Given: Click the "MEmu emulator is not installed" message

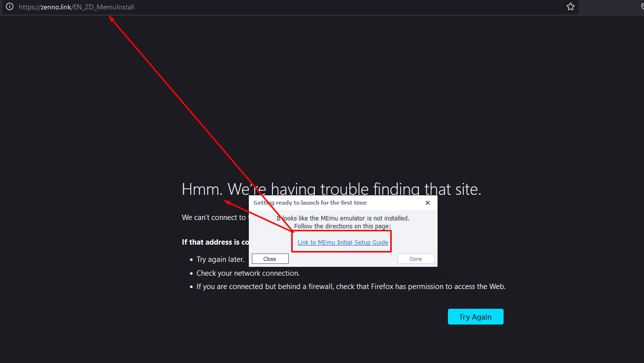Looking at the screenshot, I should [x=343, y=218].
